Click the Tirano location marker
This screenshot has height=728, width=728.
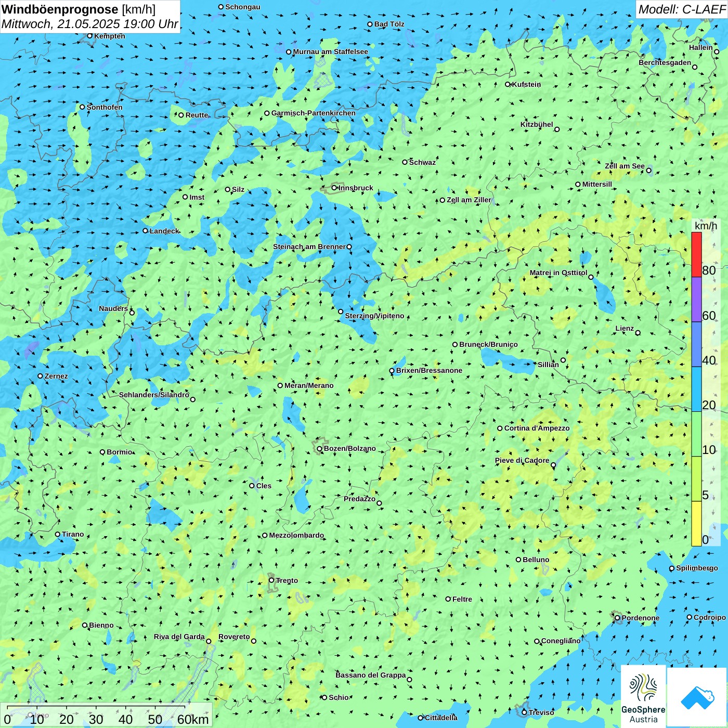pos(58,534)
